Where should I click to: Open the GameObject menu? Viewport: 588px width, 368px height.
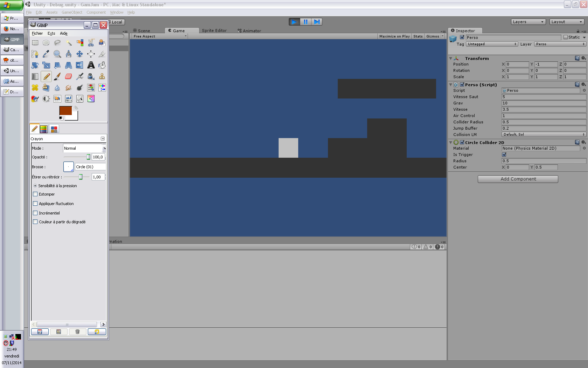[x=72, y=12]
